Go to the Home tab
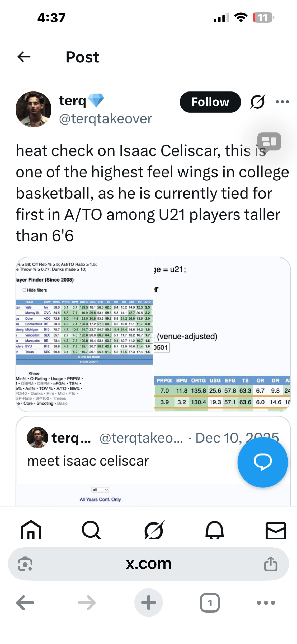Viewport: 297px width, 644px height. point(31,530)
